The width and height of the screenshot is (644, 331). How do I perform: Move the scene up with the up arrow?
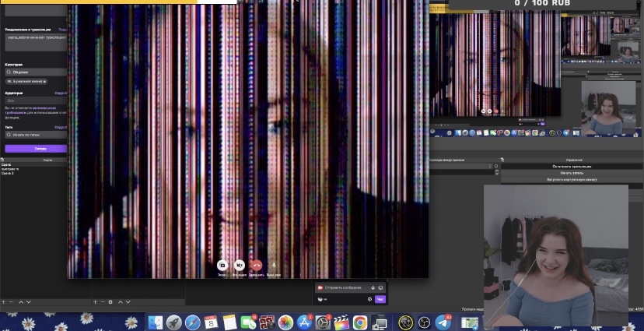(21, 302)
